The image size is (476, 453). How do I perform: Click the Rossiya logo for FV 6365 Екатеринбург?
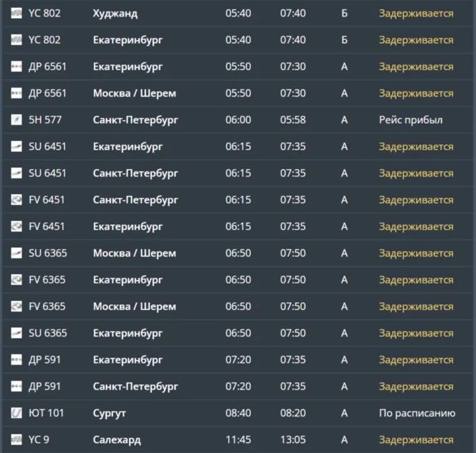(16, 280)
